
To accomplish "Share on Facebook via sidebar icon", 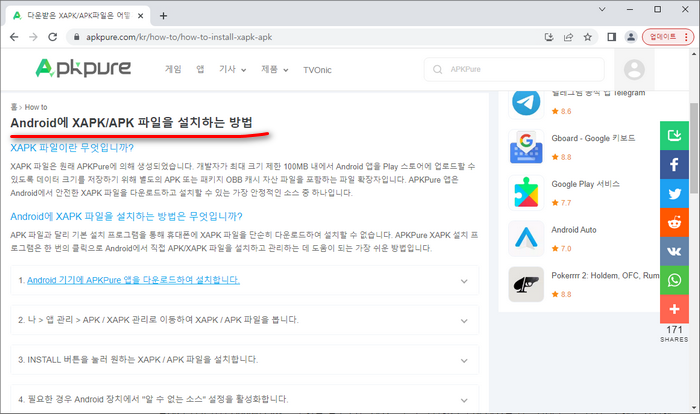I will click(674, 164).
